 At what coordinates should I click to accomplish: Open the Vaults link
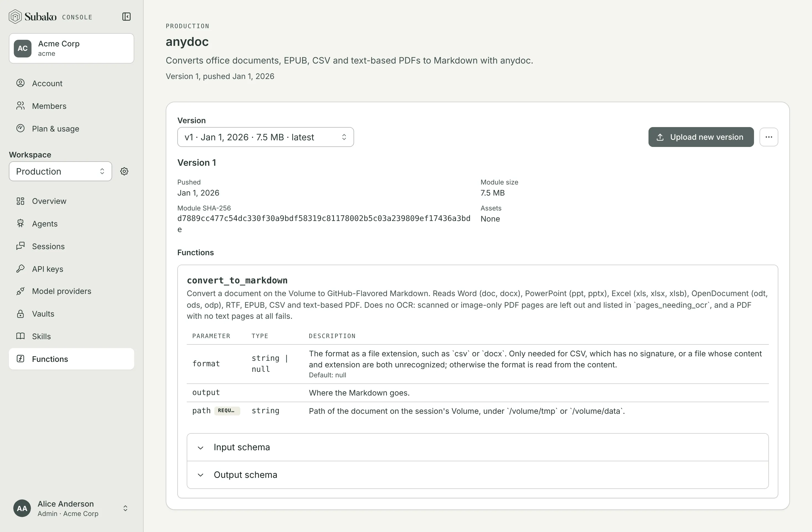click(x=71, y=314)
